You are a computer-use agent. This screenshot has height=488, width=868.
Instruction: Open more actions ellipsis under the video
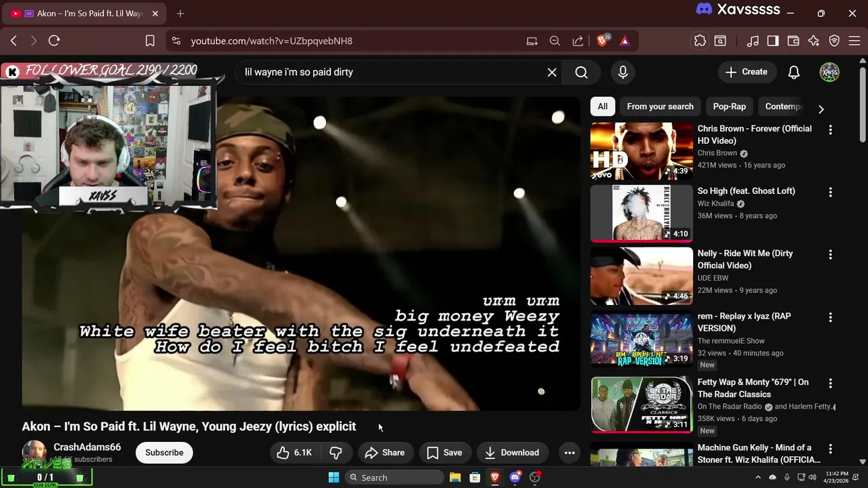(x=570, y=453)
